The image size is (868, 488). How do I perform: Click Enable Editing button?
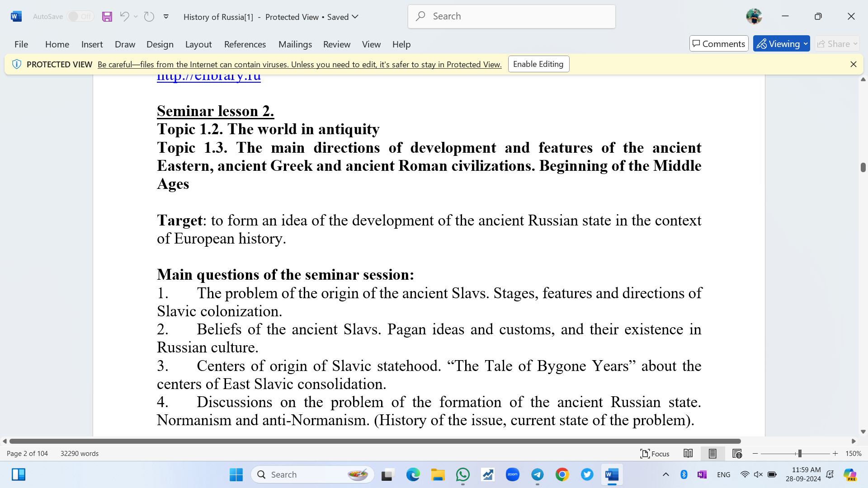point(538,64)
